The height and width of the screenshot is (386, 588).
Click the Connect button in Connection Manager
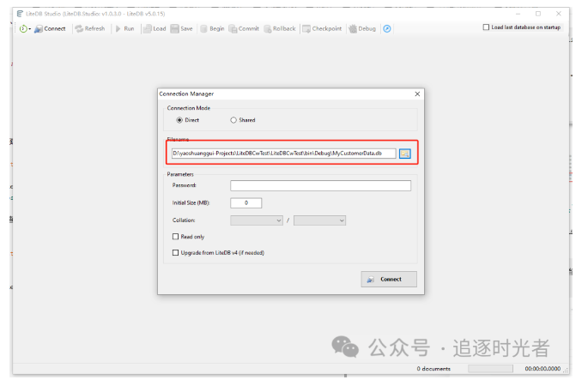pos(389,279)
